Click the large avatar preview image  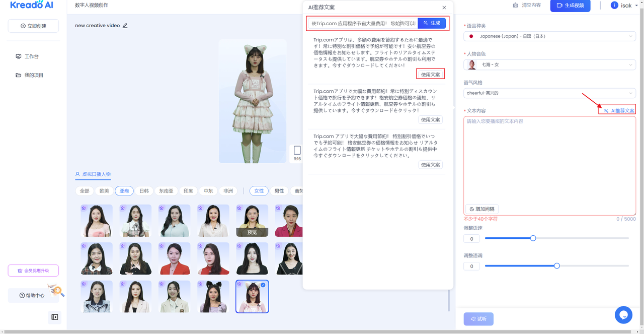pos(253,101)
